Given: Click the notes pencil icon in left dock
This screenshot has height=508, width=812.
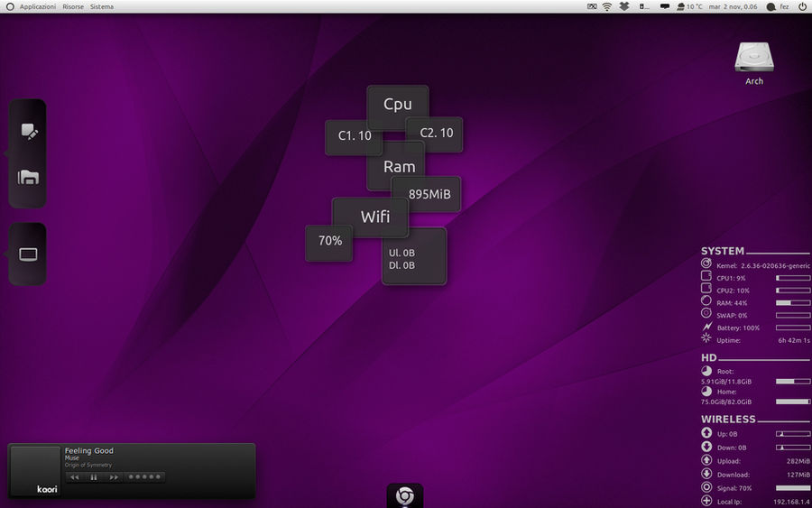Looking at the screenshot, I should point(29,131).
